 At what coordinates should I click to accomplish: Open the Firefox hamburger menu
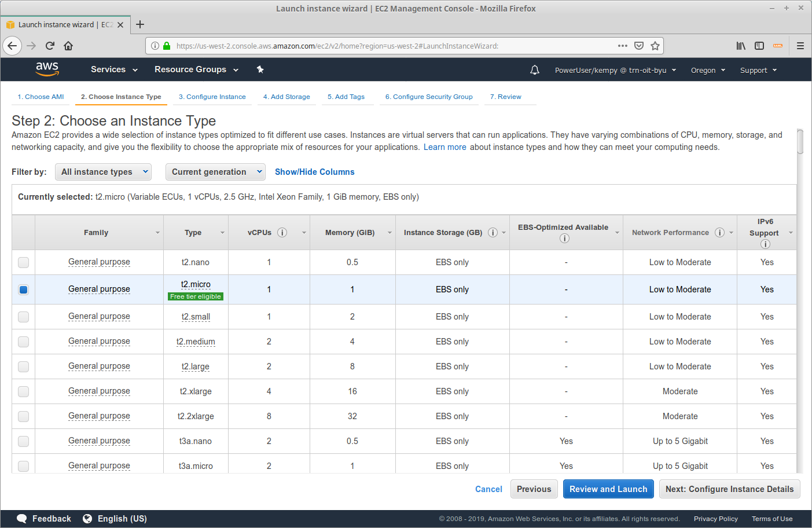coord(800,46)
